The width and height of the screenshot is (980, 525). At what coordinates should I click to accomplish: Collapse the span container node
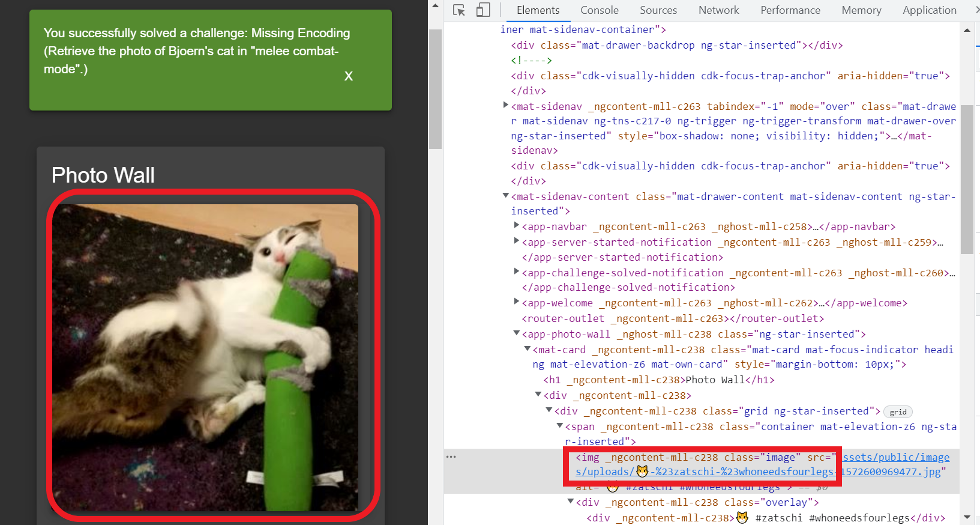(559, 426)
